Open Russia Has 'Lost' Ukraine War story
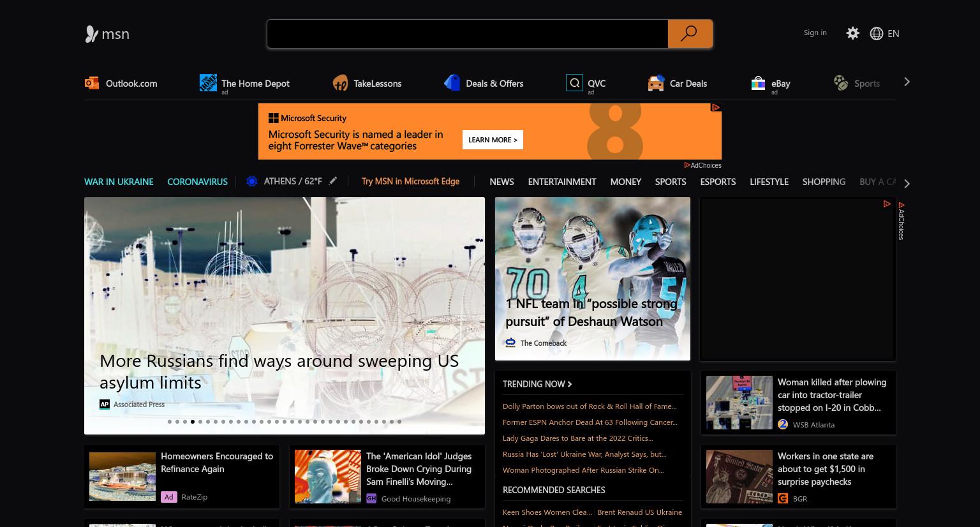The height and width of the screenshot is (527, 980). coord(584,454)
